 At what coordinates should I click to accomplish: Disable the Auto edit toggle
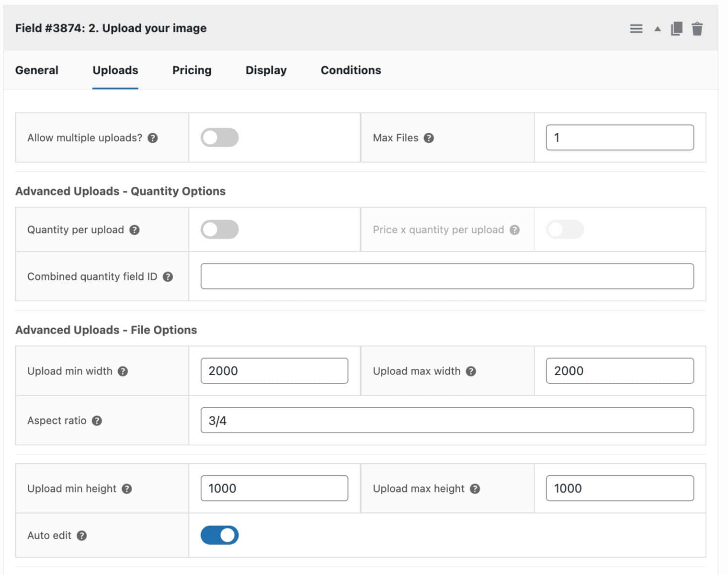219,535
